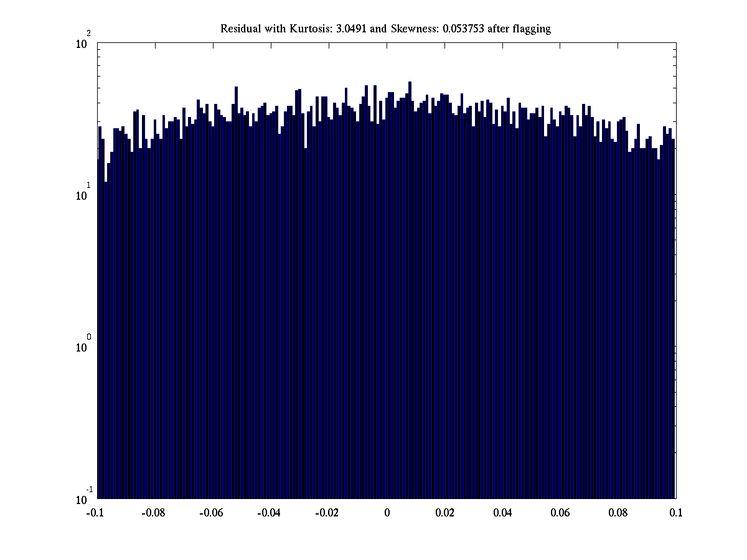The width and height of the screenshot is (747, 560).
Task: Click the bottom y-axis label 10^-1
Action: tap(82, 498)
